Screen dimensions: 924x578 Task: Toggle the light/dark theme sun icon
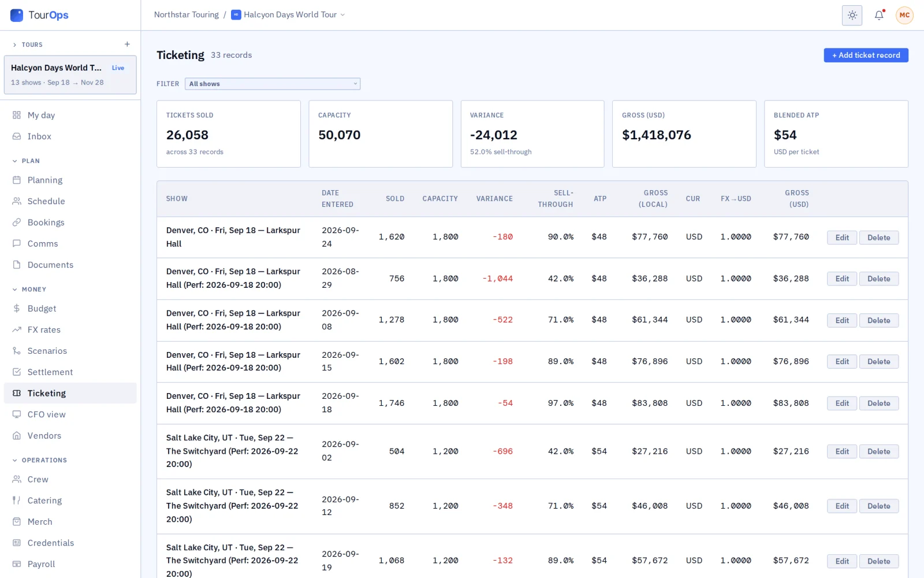[x=852, y=15]
